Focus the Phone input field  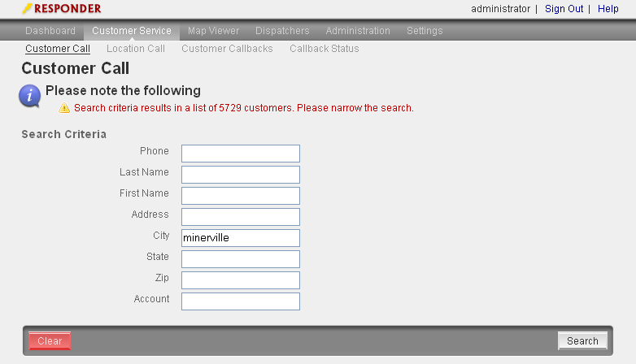[x=241, y=154]
